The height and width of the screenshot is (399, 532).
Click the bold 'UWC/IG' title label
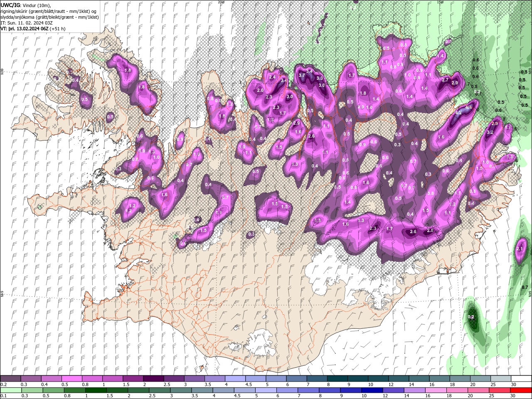pos(10,5)
